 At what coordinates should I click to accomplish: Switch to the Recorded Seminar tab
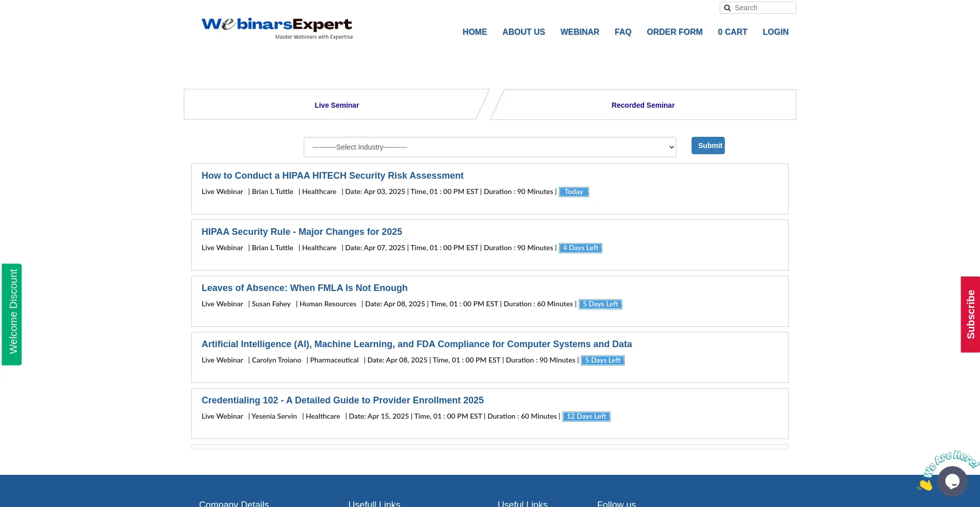coord(643,105)
